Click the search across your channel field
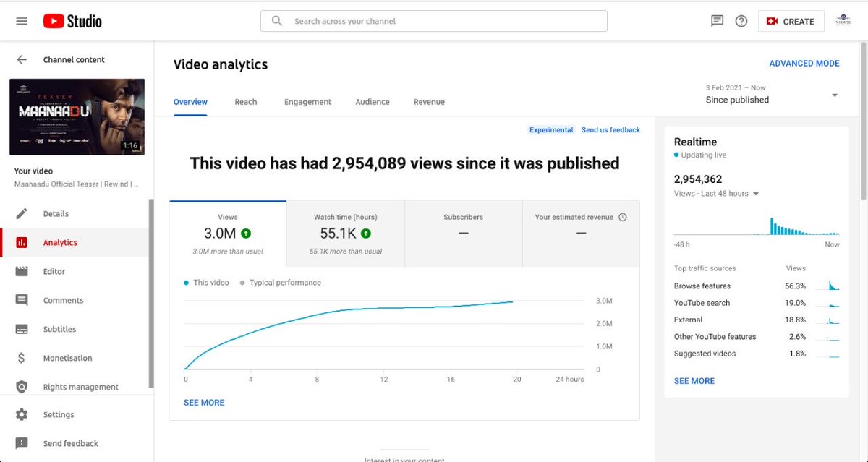Screen dimensions: 868x462 pyautogui.click(x=433, y=21)
